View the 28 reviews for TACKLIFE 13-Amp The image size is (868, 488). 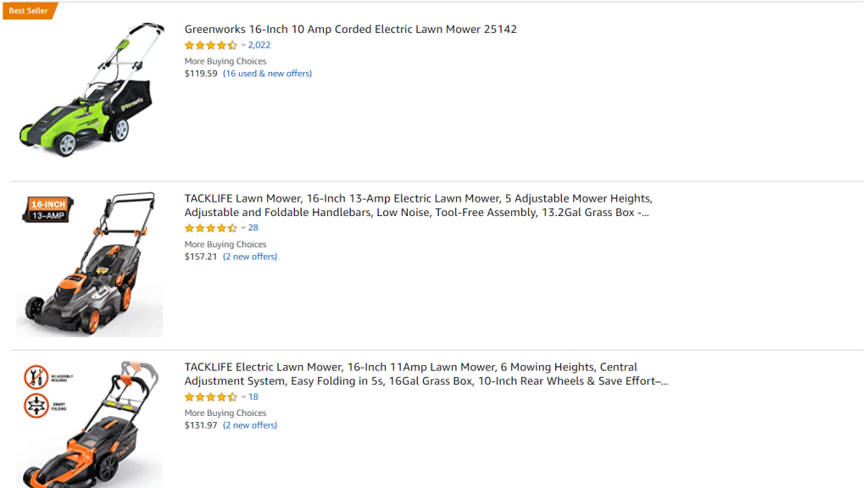[x=253, y=228]
